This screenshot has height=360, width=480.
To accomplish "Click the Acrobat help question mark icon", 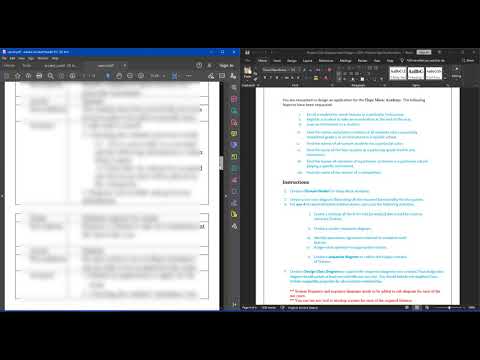I will [199, 65].
